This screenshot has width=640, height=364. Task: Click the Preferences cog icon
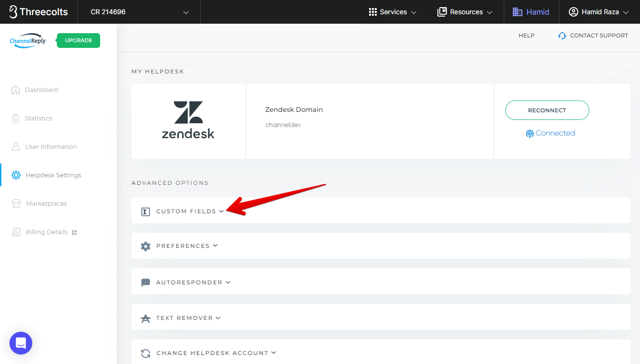pyautogui.click(x=146, y=246)
